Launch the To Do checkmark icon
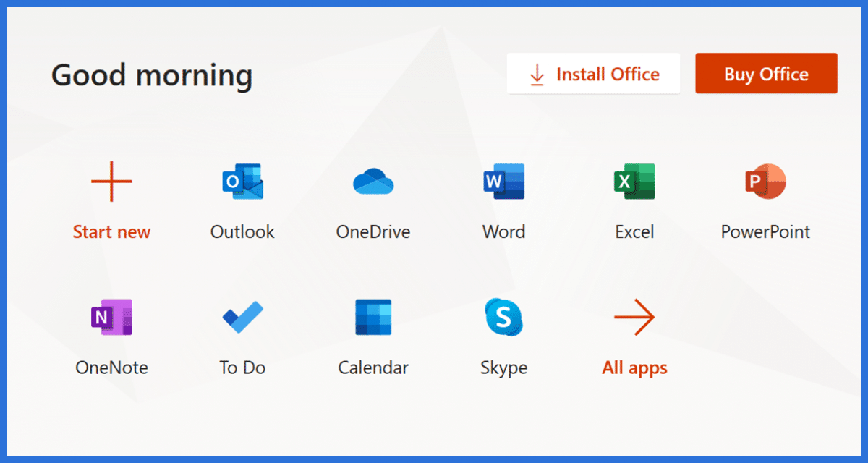The width and height of the screenshot is (868, 463). (242, 317)
